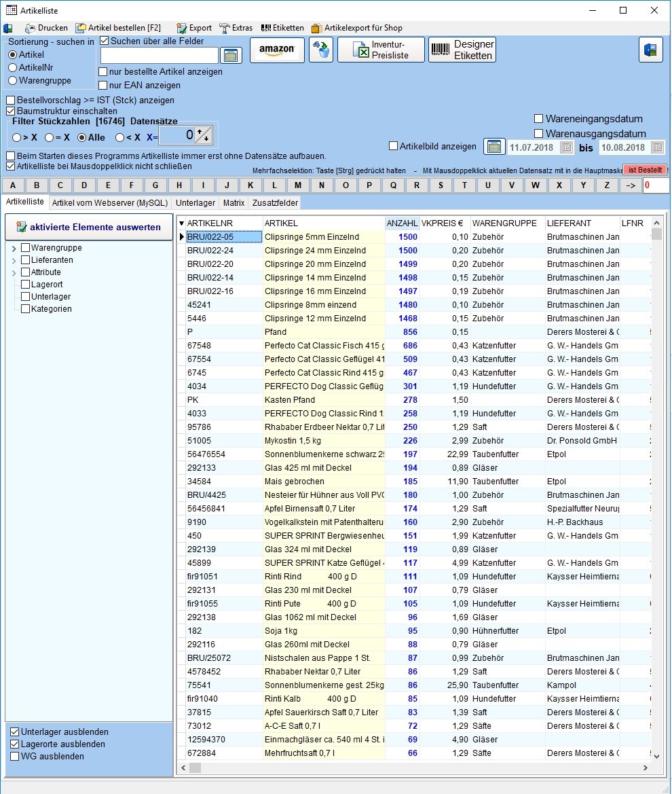Click the horizontal scrollbar thumb
The width and height of the screenshot is (672, 794).
pos(195,768)
